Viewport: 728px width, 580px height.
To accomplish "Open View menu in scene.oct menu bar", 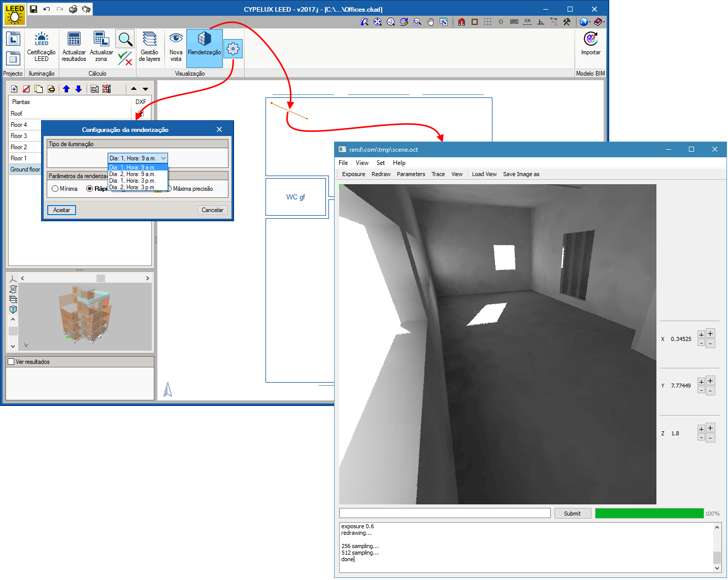I will 362,163.
